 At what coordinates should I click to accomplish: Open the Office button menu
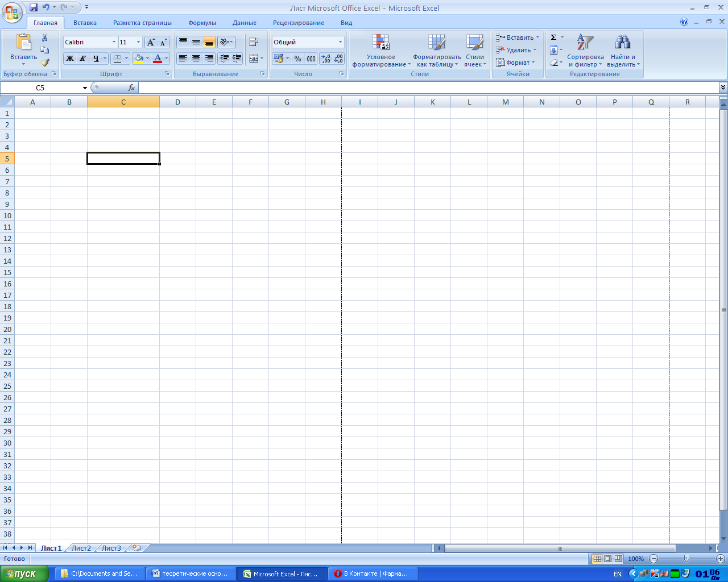[x=12, y=11]
